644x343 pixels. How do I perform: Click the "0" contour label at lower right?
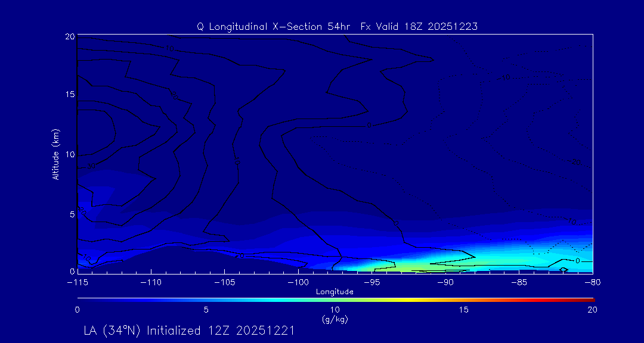click(x=577, y=261)
